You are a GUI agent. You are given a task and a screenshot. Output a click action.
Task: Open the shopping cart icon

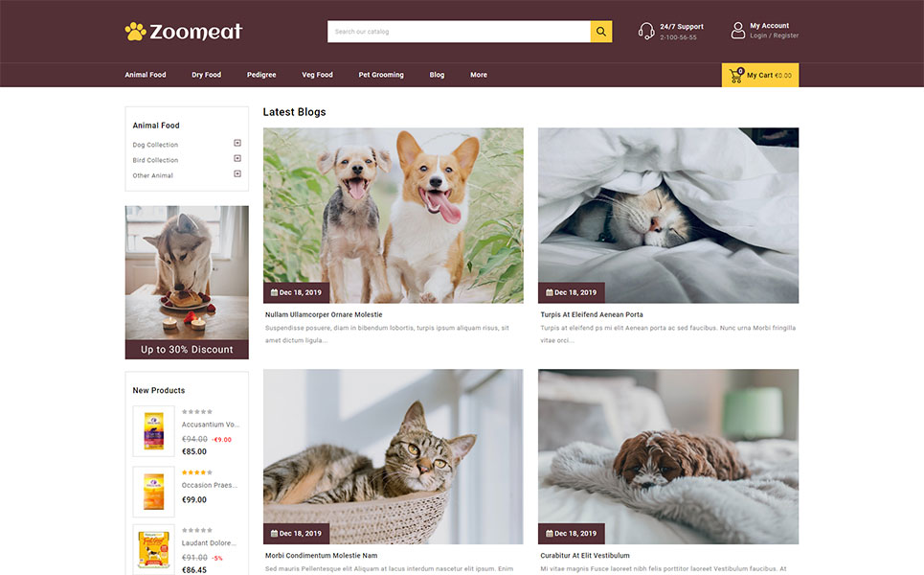[x=736, y=76]
